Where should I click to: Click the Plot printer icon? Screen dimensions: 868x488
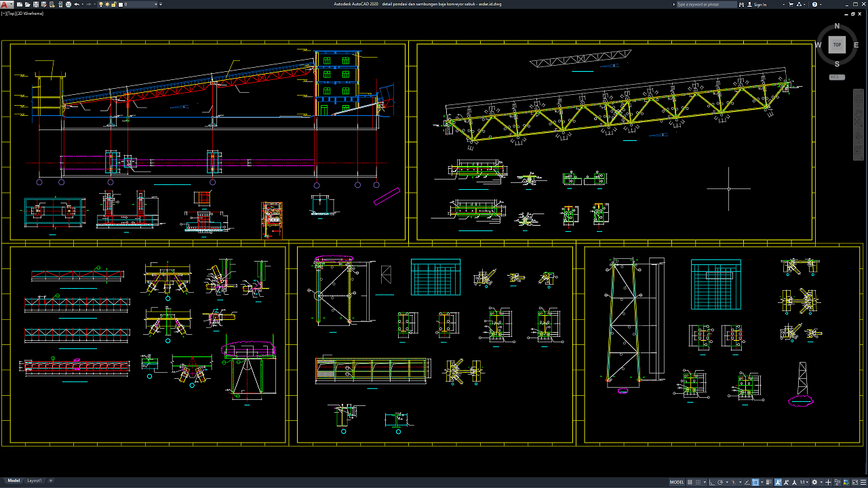68,4
